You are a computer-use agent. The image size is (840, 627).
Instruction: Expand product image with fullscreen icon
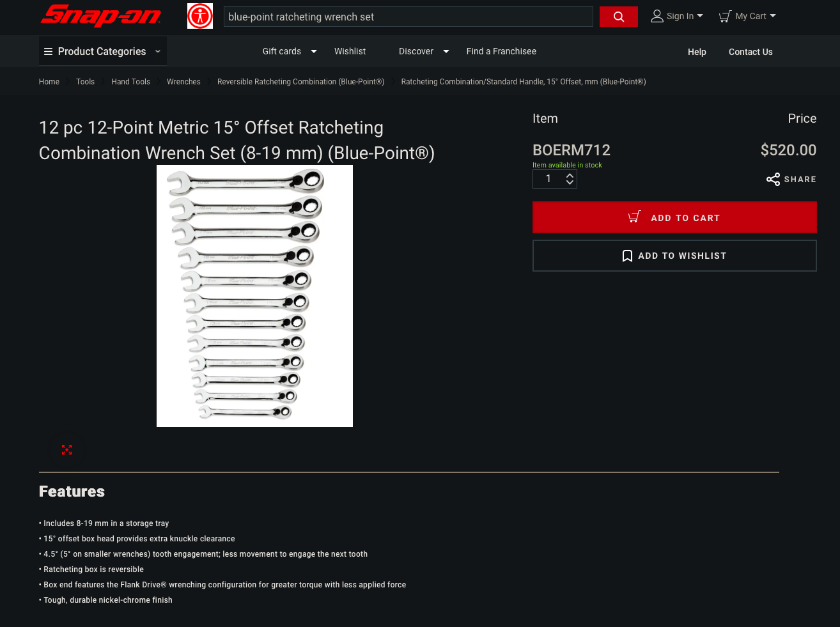(66, 450)
